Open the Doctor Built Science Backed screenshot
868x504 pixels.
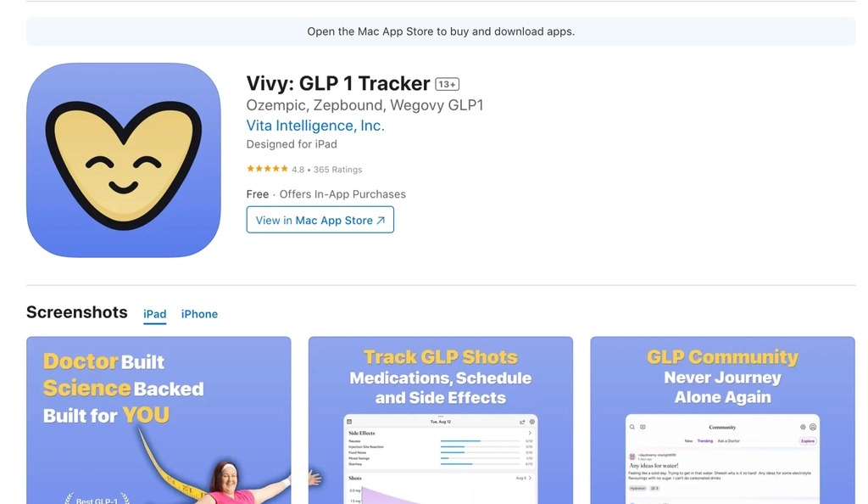pyautogui.click(x=159, y=420)
